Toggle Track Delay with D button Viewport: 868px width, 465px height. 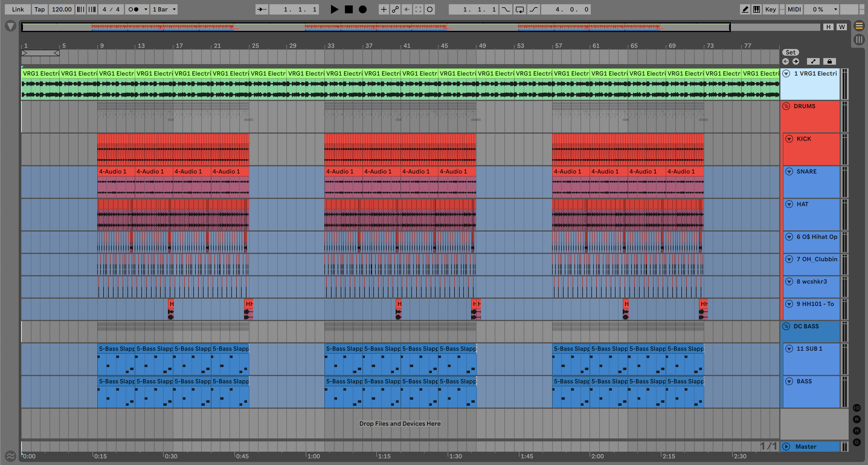click(x=857, y=442)
